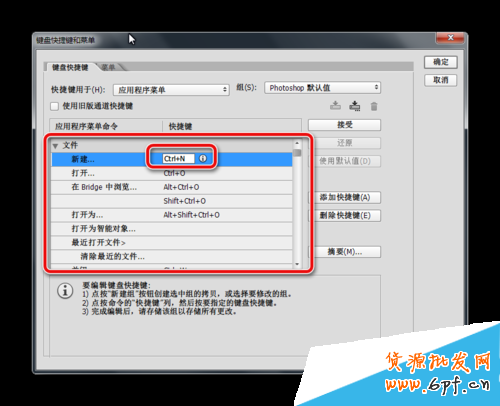Click the delete set trash icon
The width and height of the screenshot is (500, 406).
point(374,106)
